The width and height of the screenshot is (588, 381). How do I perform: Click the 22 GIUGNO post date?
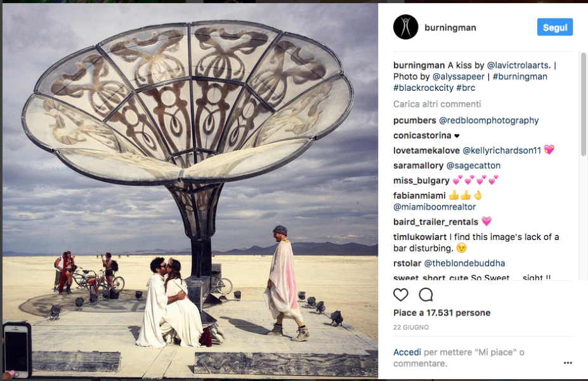410,327
